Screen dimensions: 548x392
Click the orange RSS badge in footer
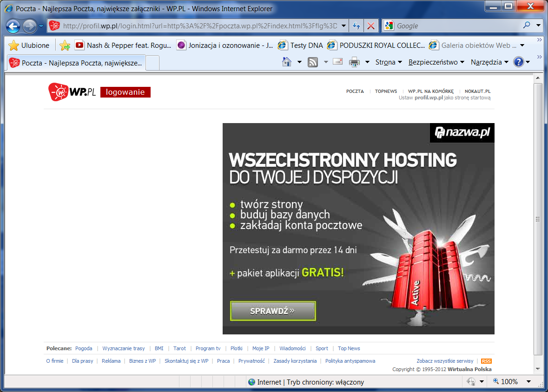(x=486, y=361)
